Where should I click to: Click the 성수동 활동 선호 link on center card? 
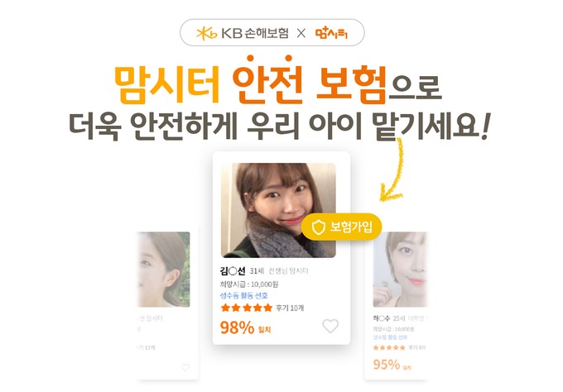pyautogui.click(x=243, y=295)
